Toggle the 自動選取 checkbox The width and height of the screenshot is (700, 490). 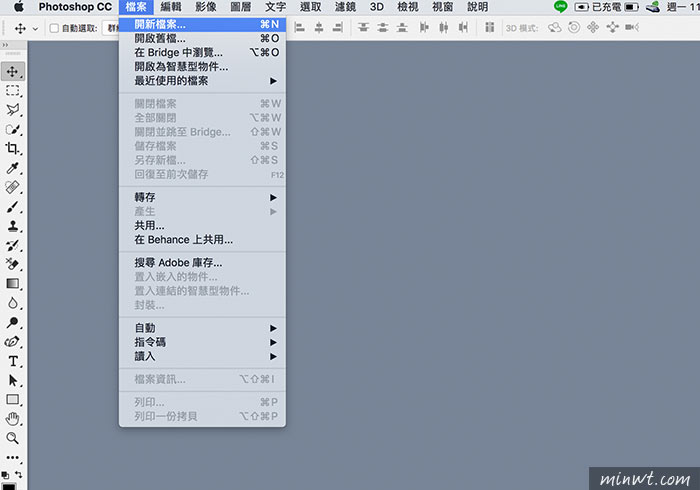tap(54, 28)
